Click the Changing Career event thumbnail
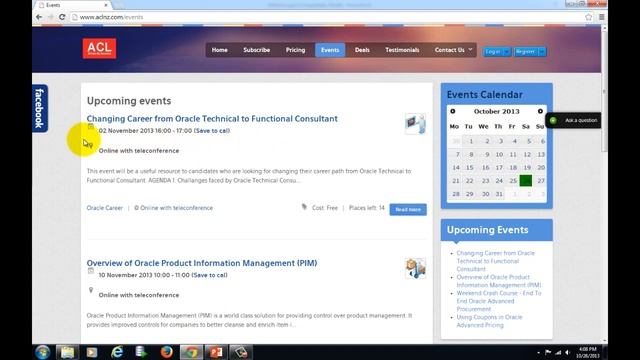 pyautogui.click(x=415, y=124)
